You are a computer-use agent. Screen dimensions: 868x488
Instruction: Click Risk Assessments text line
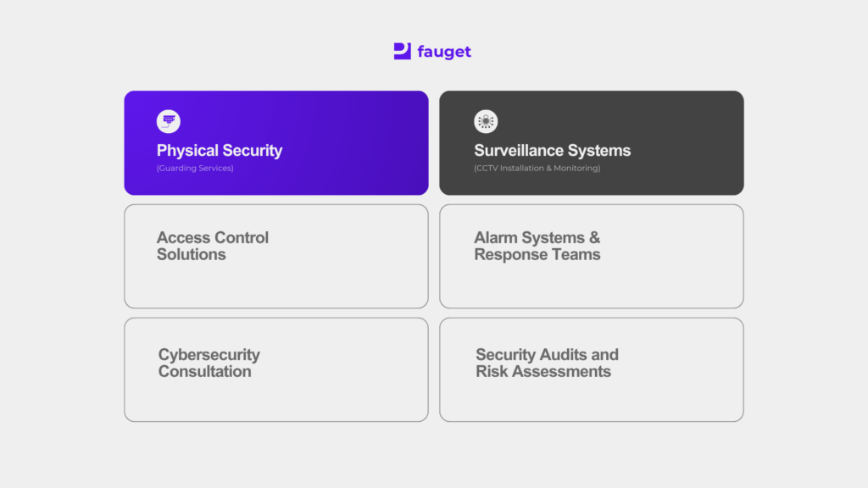pos(543,371)
